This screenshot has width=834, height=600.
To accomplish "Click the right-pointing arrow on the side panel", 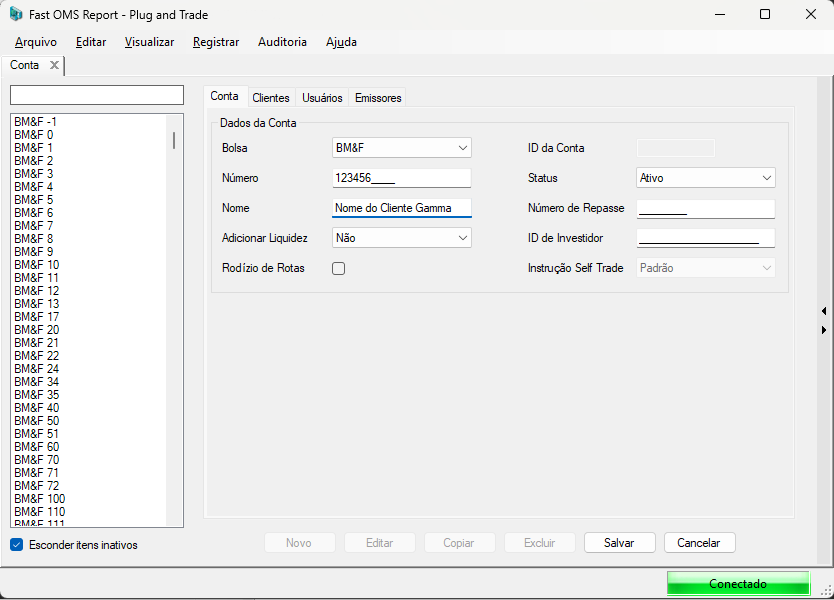I will click(x=824, y=330).
